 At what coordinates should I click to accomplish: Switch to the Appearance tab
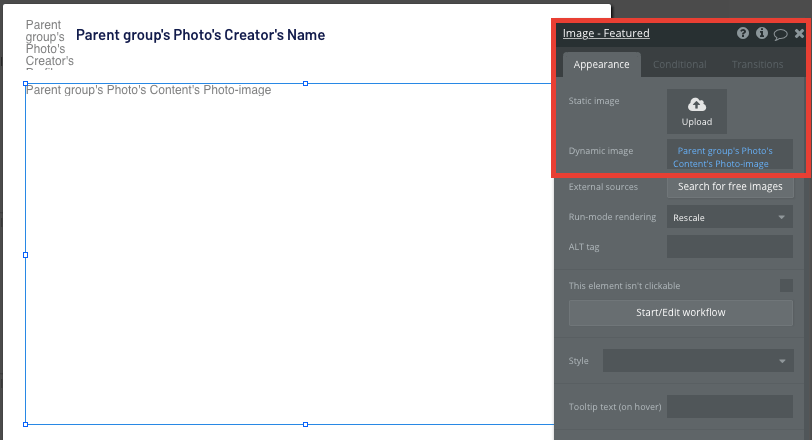[601, 64]
